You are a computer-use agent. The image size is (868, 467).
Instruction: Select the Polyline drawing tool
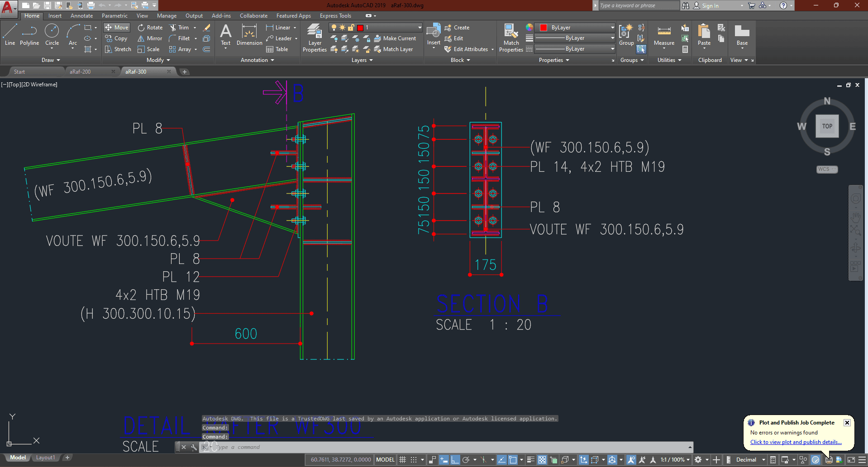[29, 35]
